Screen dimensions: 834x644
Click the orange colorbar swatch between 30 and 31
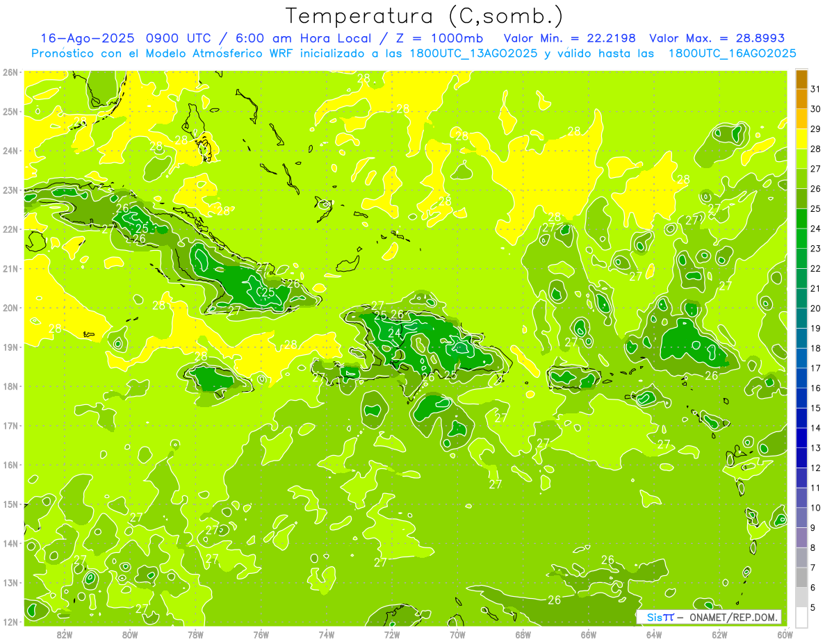pyautogui.click(x=802, y=99)
